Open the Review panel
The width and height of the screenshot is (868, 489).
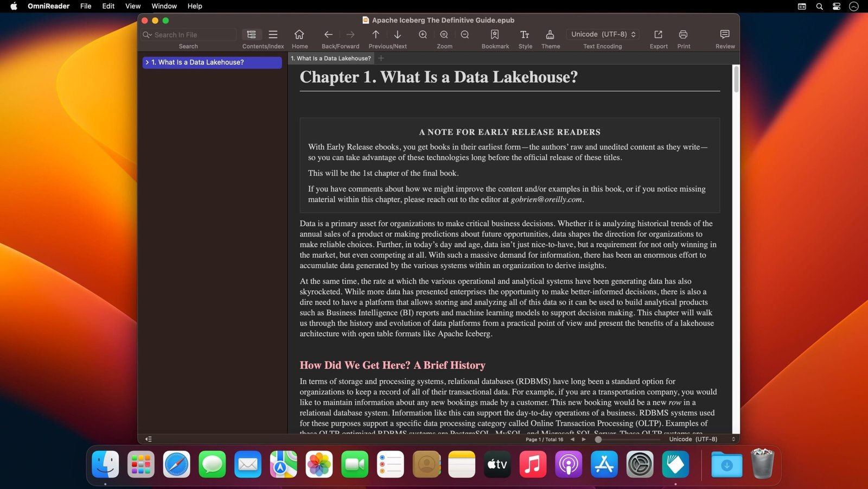point(725,34)
